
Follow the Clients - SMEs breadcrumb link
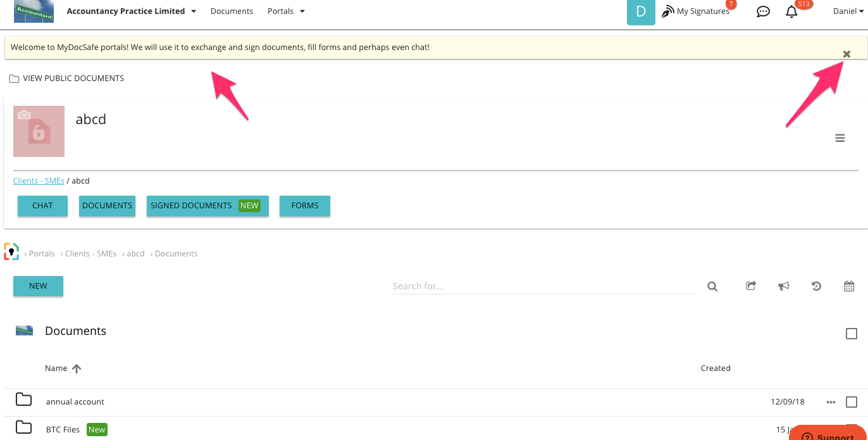(39, 180)
